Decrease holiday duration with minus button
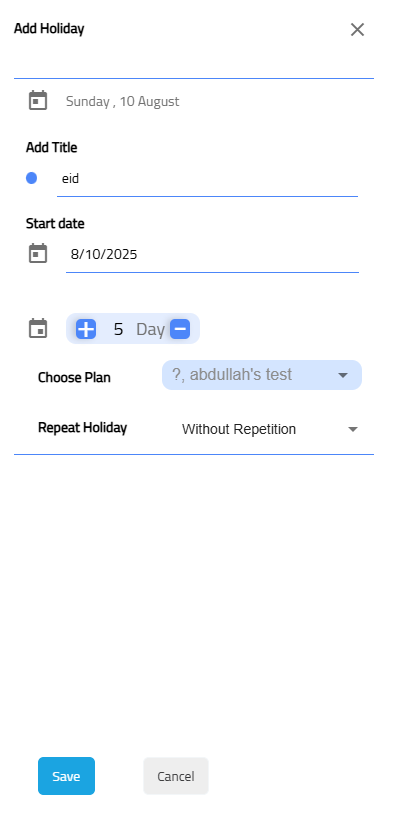393x818 pixels. point(180,329)
